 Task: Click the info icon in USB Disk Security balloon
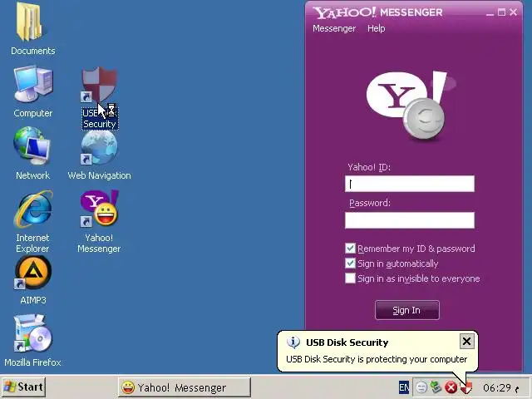pos(293,342)
